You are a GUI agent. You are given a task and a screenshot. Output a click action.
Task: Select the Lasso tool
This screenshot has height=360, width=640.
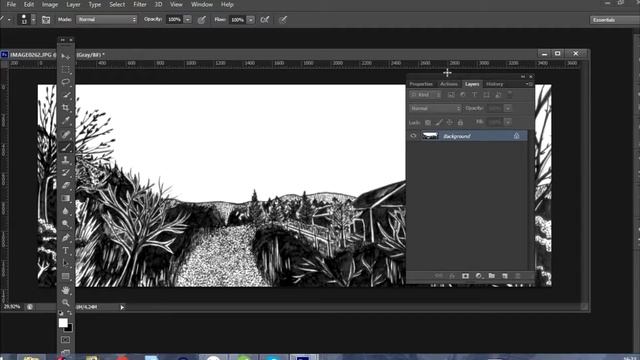click(65, 82)
